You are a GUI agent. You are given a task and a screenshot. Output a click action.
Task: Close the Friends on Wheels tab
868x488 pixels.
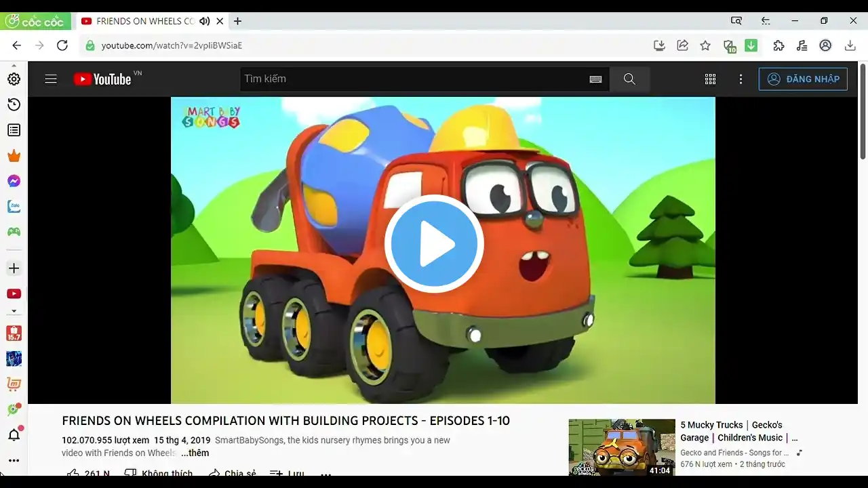click(x=220, y=21)
